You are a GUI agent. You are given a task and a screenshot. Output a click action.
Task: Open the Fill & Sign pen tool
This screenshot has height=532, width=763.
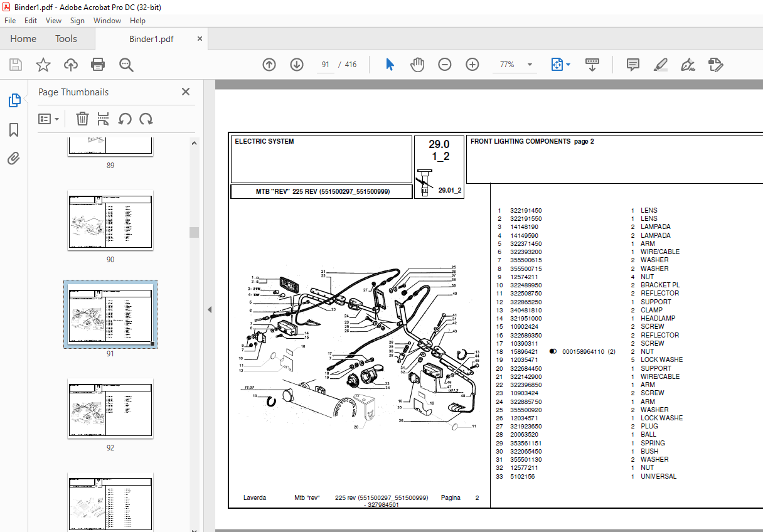pos(688,65)
